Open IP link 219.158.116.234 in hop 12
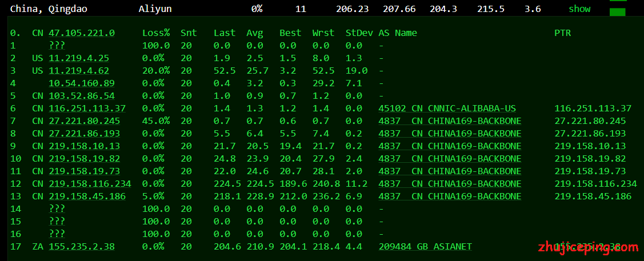 (x=90, y=183)
